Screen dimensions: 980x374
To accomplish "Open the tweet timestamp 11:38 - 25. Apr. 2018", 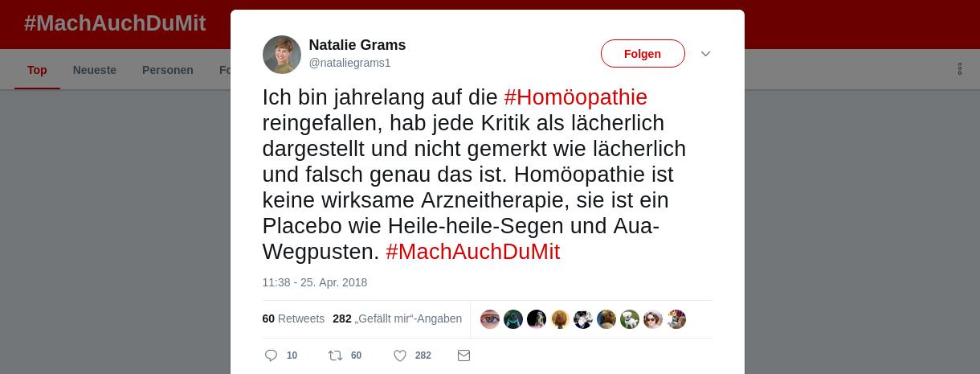I will pyautogui.click(x=315, y=282).
